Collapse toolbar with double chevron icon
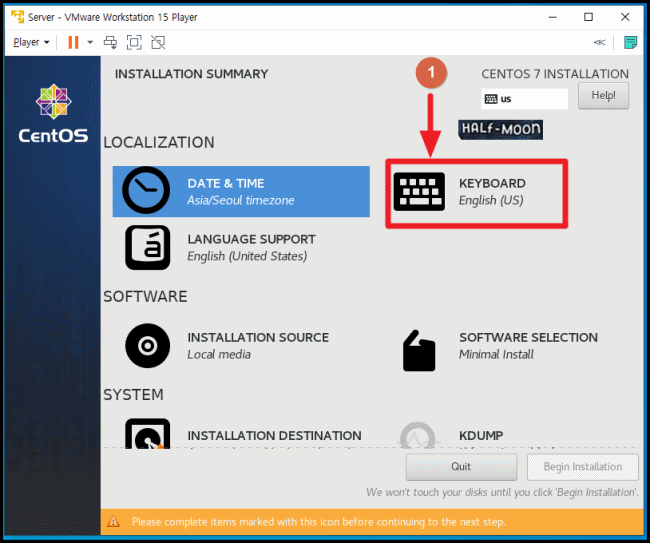Viewport: 650px width, 543px height. tap(599, 42)
